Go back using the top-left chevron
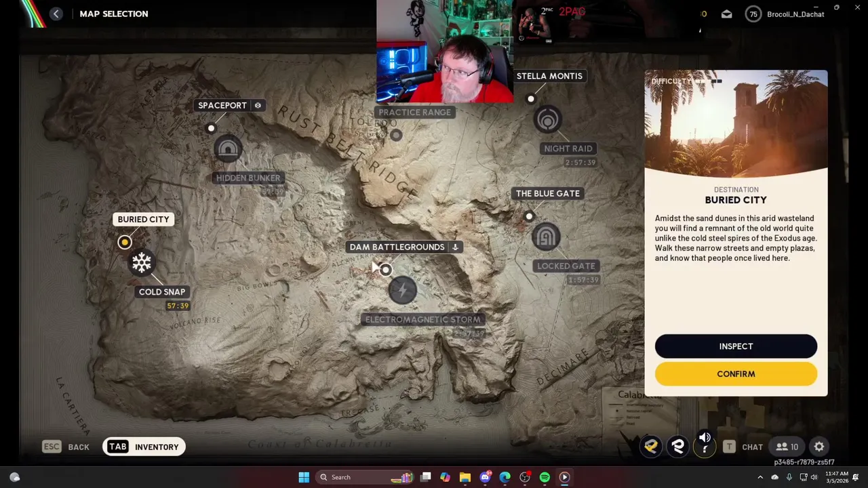The height and width of the screenshot is (488, 868). pyautogui.click(x=56, y=14)
